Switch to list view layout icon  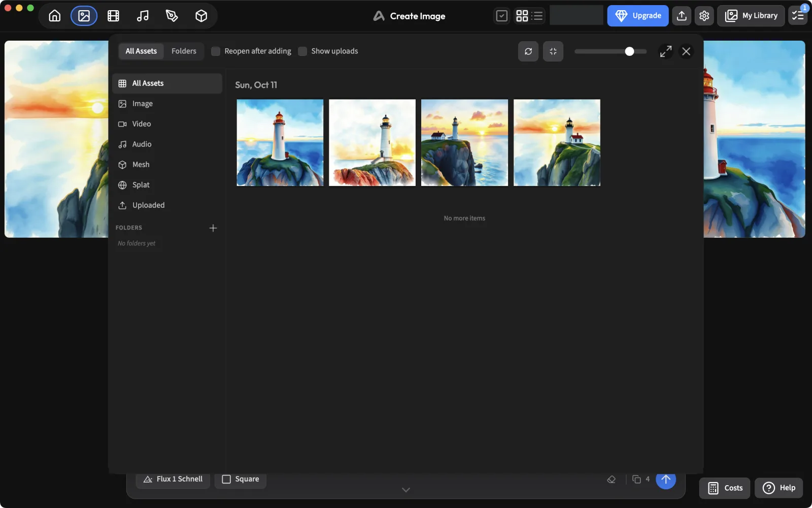537,16
